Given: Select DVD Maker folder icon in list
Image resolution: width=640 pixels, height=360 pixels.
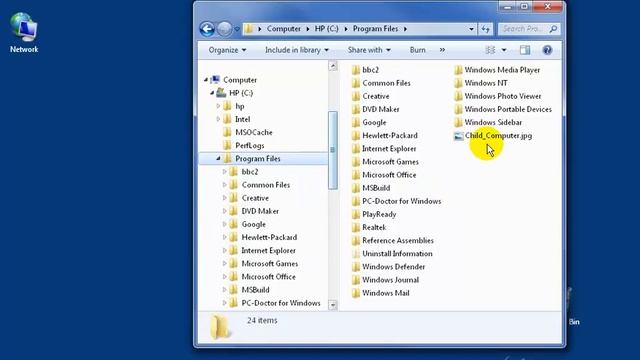Looking at the screenshot, I should tap(356, 109).
